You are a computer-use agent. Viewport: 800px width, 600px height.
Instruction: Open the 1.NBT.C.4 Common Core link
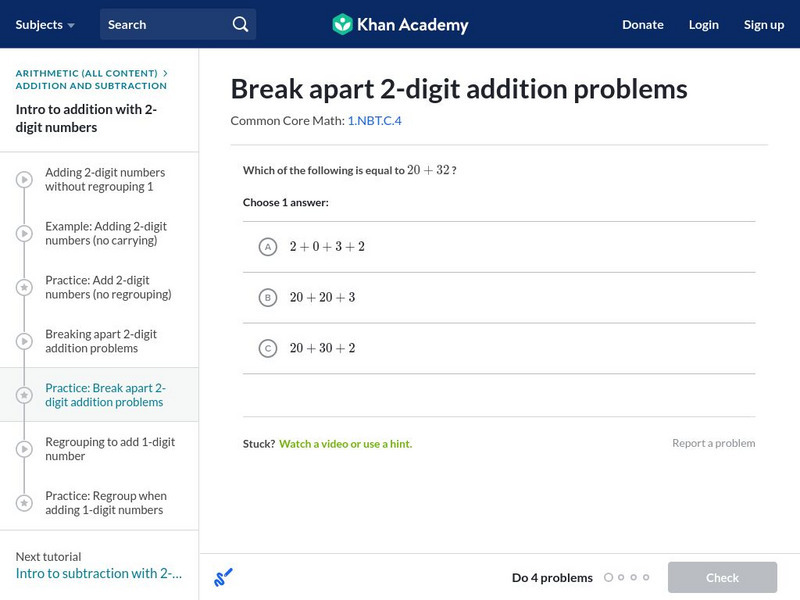[x=374, y=121]
